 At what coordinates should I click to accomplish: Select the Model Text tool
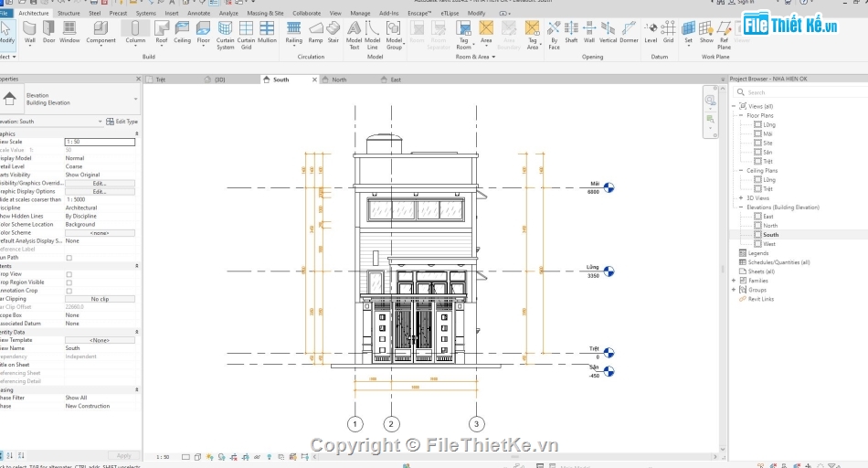pyautogui.click(x=354, y=36)
